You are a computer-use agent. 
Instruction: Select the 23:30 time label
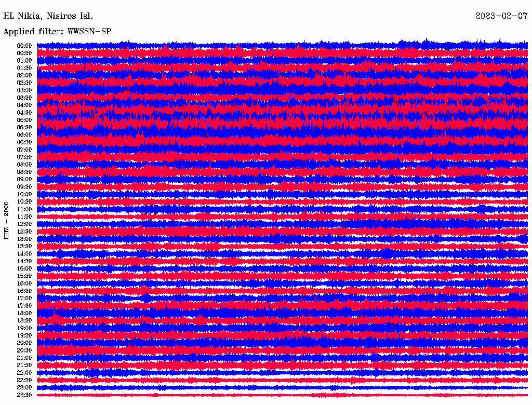pyautogui.click(x=24, y=395)
